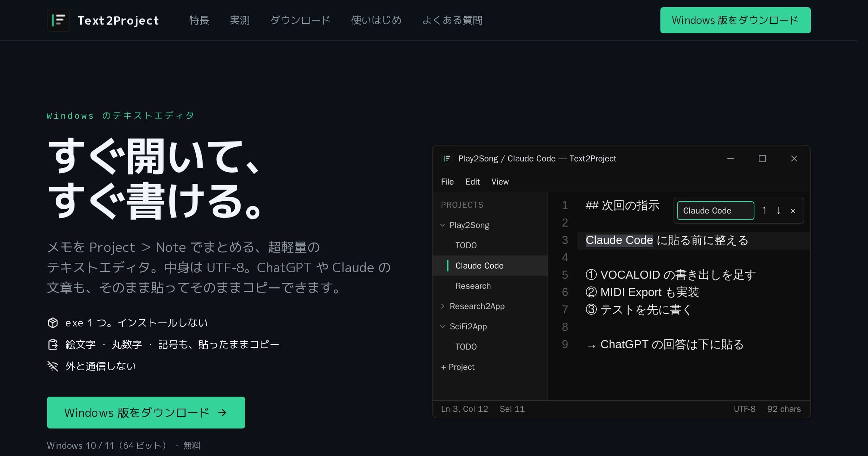Open the TODO note under SciFi2App
Screen dimensions: 868x456
tap(490, 347)
